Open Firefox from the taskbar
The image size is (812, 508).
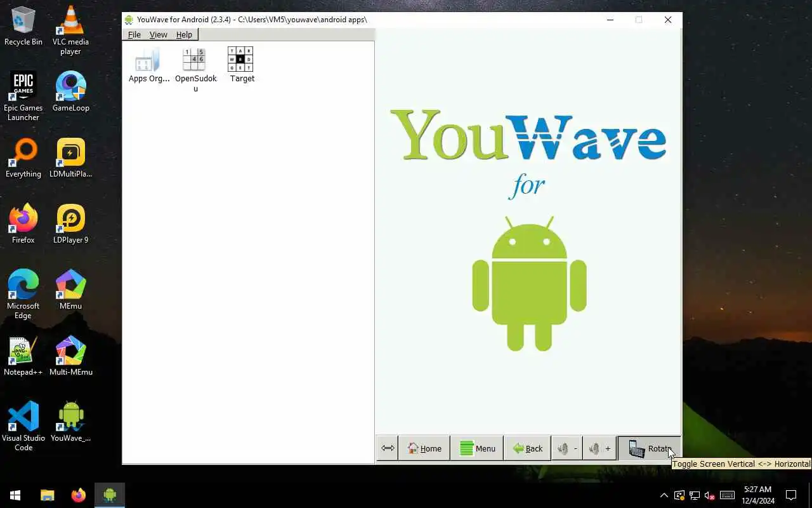coord(78,495)
